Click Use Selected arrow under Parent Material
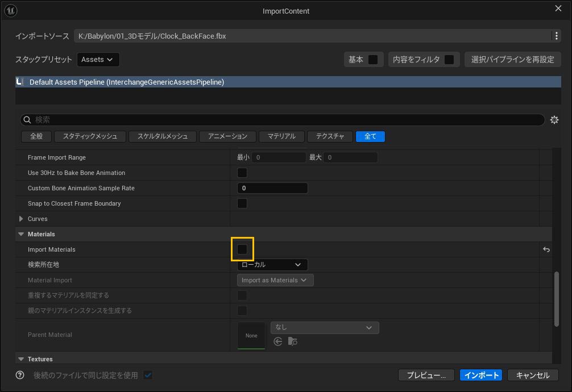This screenshot has width=572, height=392. (278, 341)
